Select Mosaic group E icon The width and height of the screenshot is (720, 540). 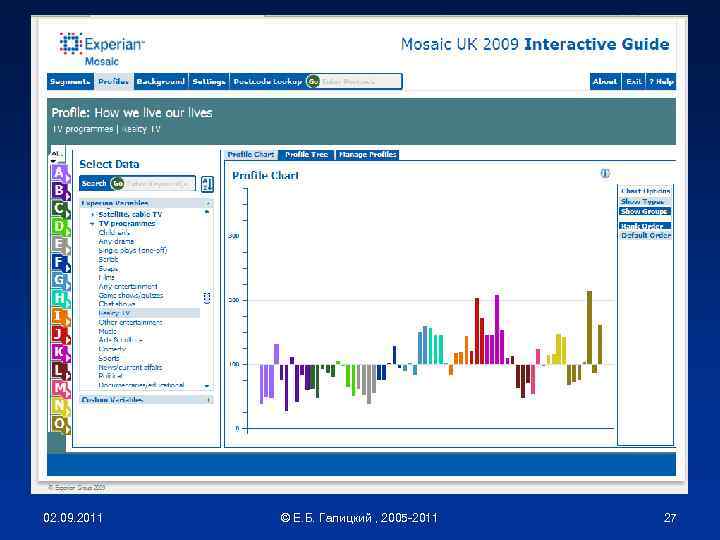60,244
